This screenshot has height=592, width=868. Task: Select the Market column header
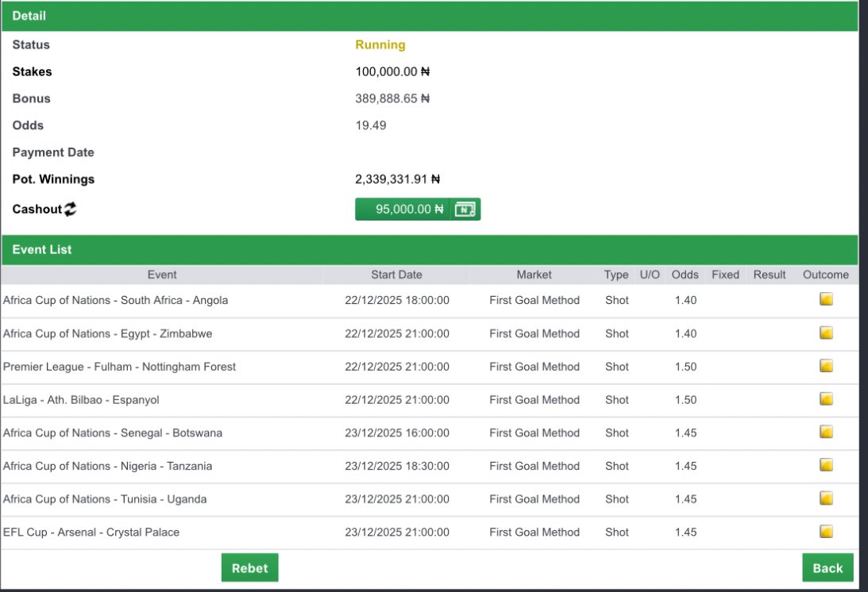click(534, 275)
